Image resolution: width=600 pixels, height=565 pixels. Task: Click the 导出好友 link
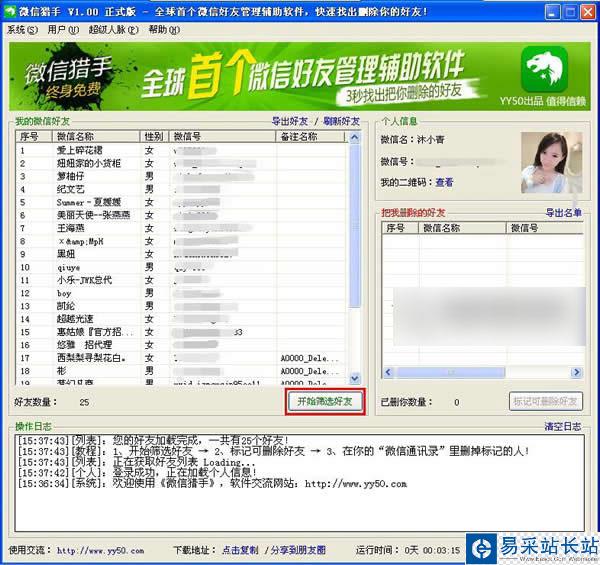(290, 122)
